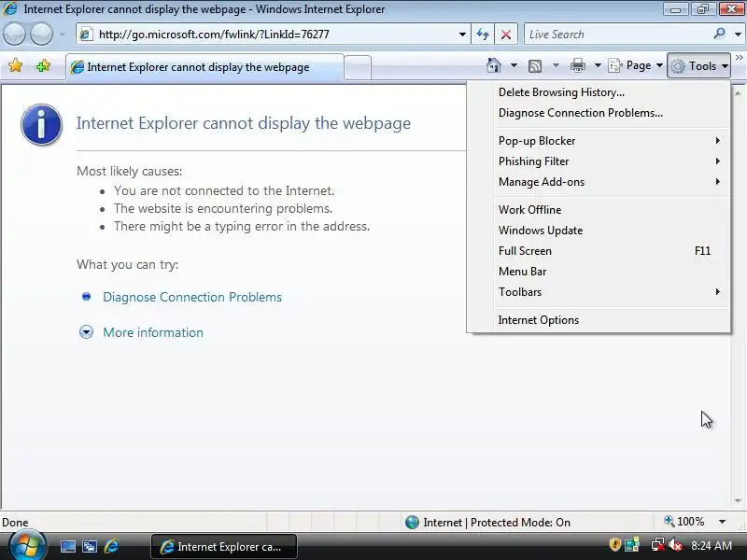Open a new blank tab
Screen dimensions: 747x560
click(x=358, y=67)
